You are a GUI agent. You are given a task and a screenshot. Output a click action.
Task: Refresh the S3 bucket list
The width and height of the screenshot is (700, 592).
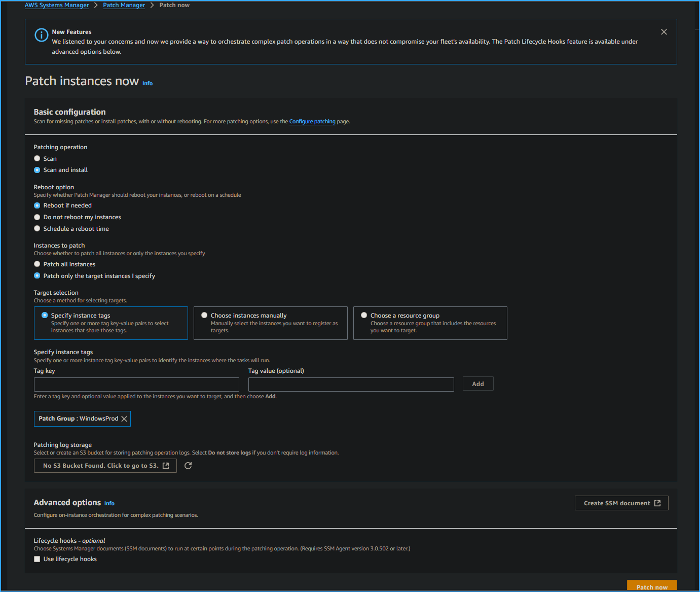(188, 465)
